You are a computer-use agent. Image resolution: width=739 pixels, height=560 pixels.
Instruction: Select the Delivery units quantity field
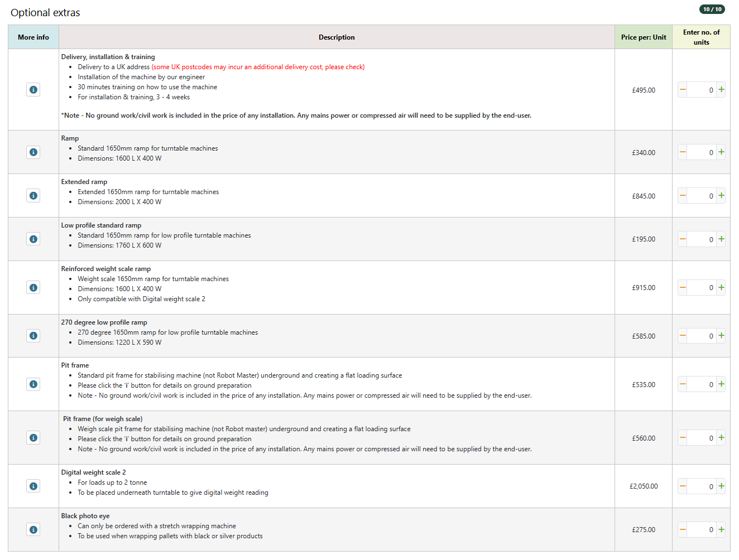[702, 90]
